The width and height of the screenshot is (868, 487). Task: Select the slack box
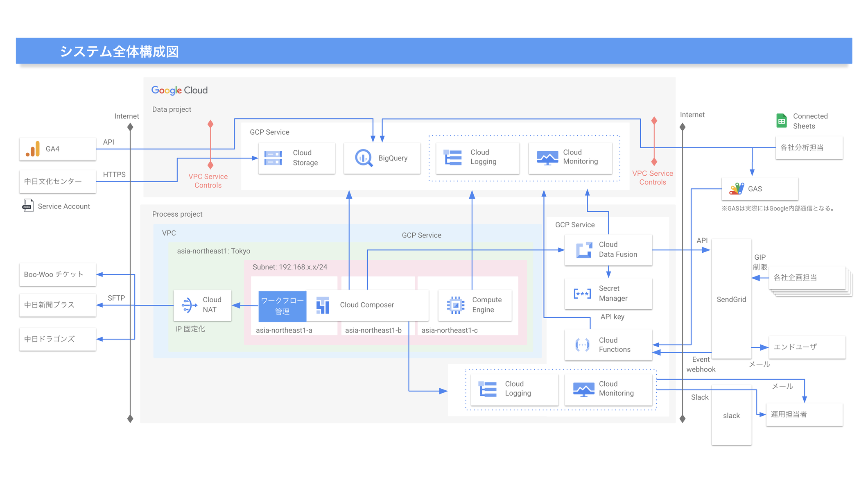[x=731, y=415]
